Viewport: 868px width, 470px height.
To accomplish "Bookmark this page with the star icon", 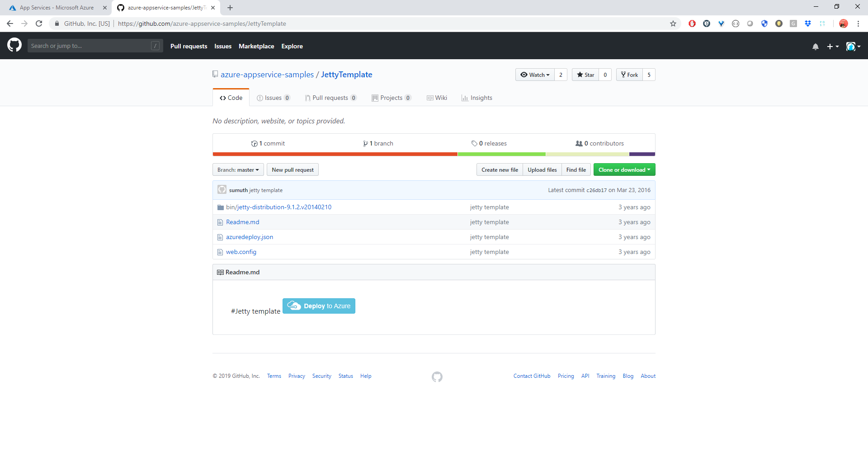I will 673,23.
